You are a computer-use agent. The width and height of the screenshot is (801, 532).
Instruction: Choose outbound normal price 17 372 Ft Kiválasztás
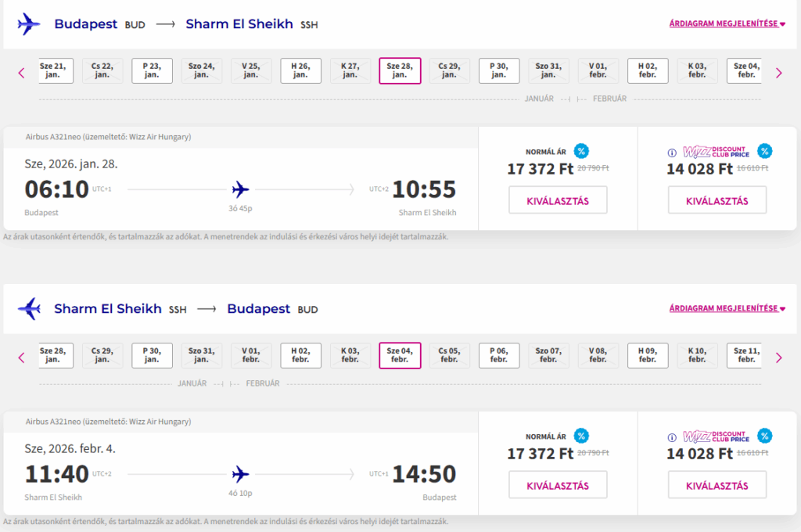(559, 200)
